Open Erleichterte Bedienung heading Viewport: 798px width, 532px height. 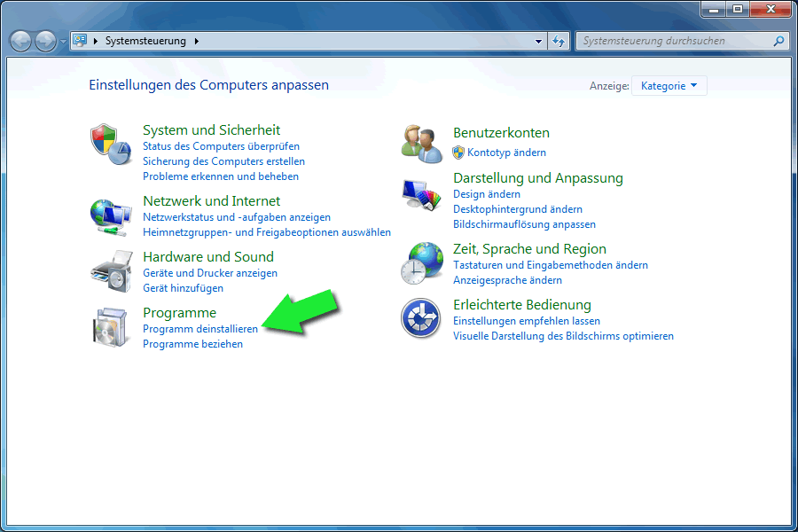[521, 304]
